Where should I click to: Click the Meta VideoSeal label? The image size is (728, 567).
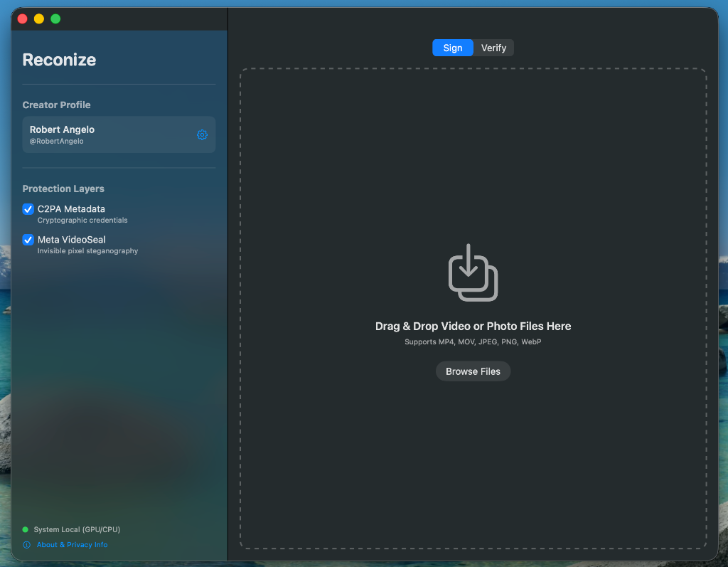pyautogui.click(x=72, y=240)
